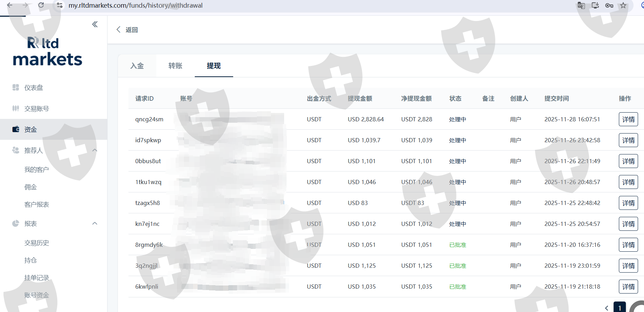Click the 返回 link
The width and height of the screenshot is (644, 312).
click(x=132, y=30)
